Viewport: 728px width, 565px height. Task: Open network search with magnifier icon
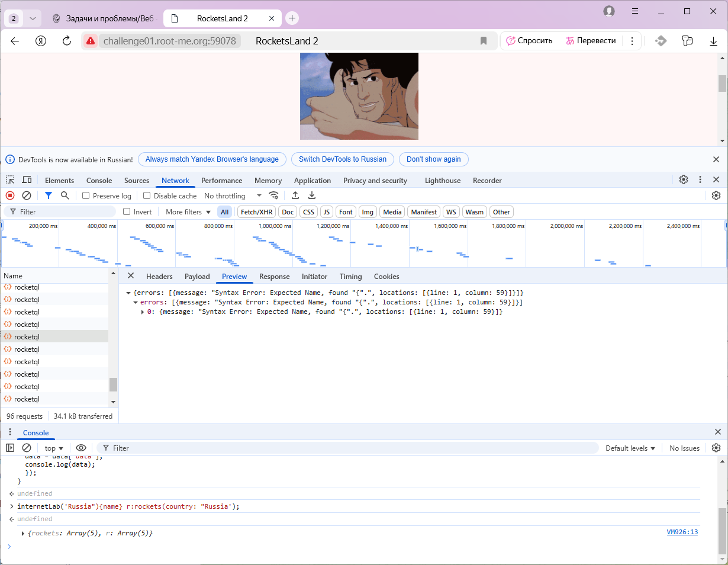click(x=65, y=195)
